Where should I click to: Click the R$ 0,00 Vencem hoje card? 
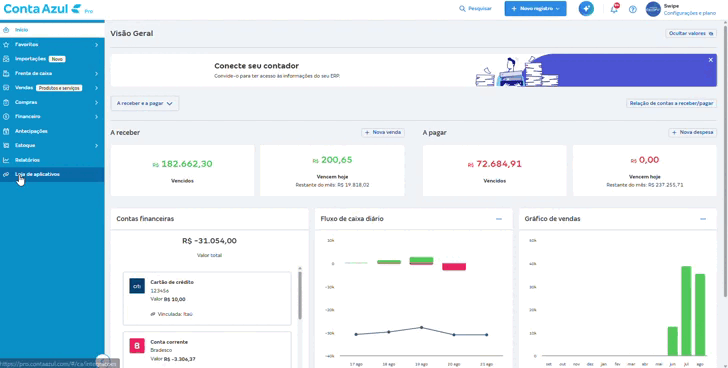[644, 170]
